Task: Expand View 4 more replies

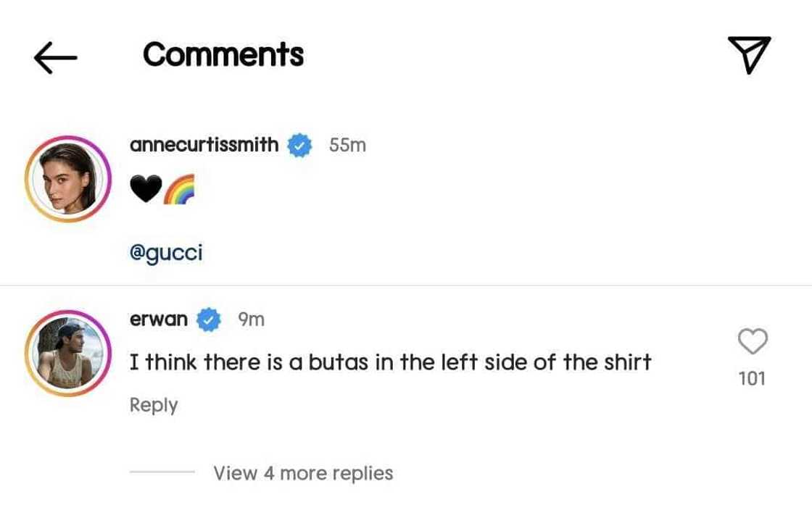Action: click(303, 473)
